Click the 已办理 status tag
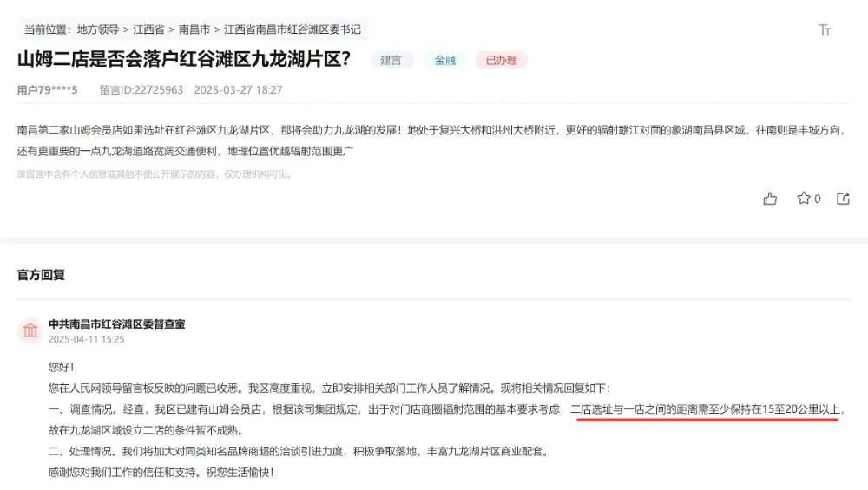868x490 pixels. pyautogui.click(x=501, y=60)
